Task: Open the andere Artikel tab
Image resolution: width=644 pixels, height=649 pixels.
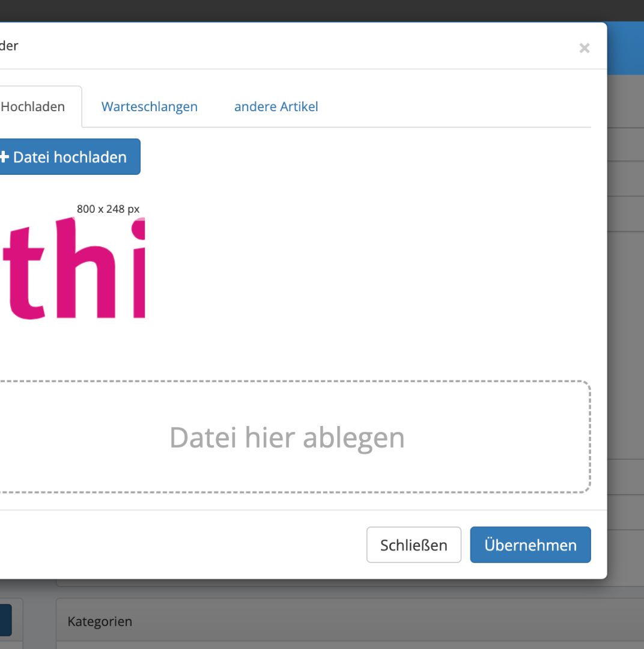Action: click(x=276, y=107)
